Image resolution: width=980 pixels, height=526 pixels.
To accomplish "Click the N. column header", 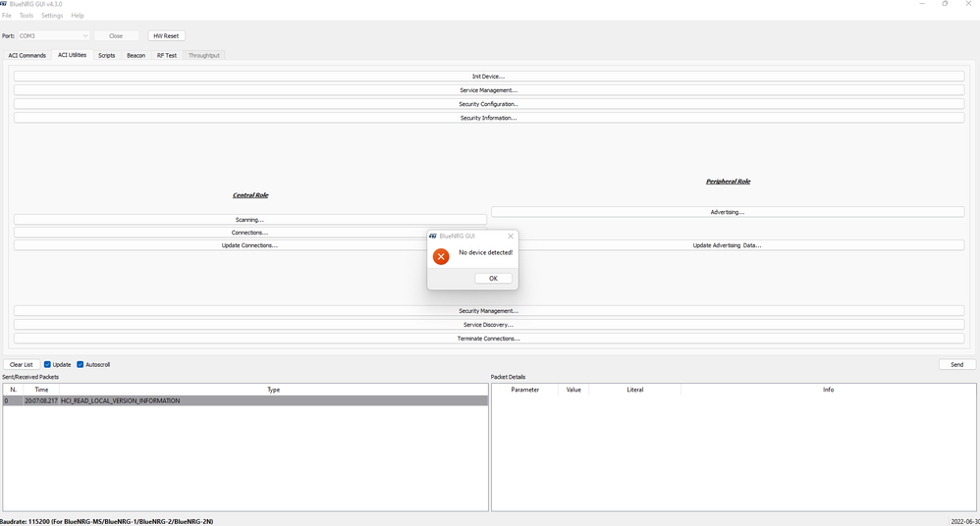I will tap(13, 390).
